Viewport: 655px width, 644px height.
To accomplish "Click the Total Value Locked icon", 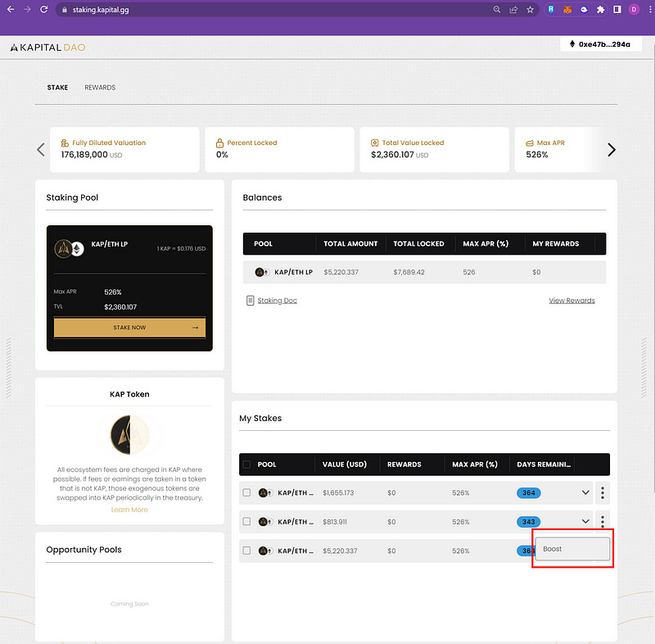I will (x=375, y=143).
